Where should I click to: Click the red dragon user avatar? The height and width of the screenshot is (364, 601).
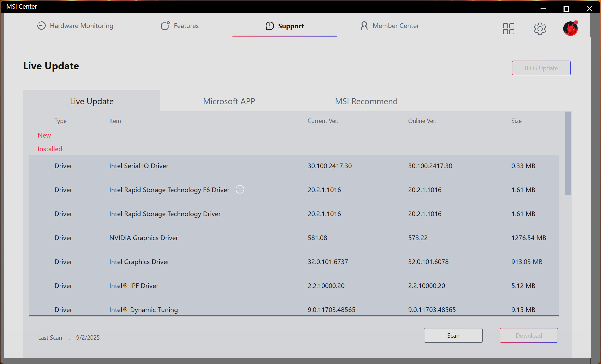coord(570,29)
